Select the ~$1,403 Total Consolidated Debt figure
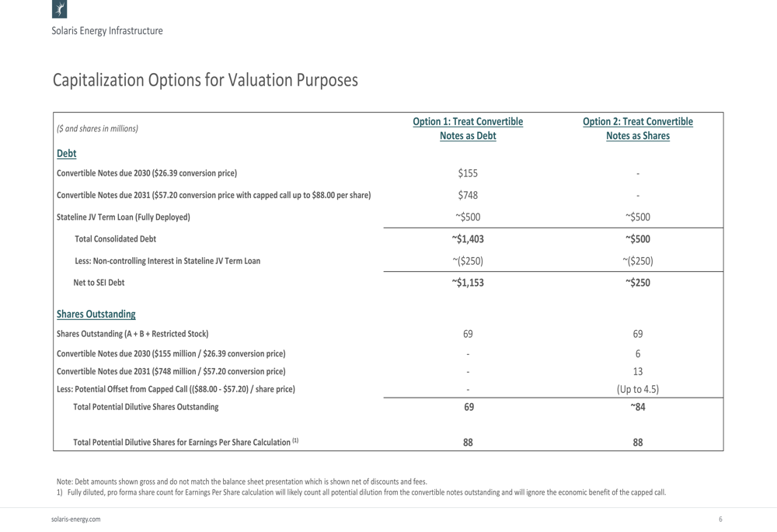Screen dimensions: 777x532 (x=468, y=239)
